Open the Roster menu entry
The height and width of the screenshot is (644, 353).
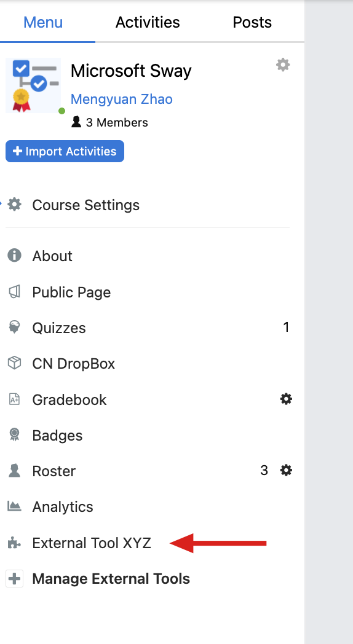click(x=54, y=471)
